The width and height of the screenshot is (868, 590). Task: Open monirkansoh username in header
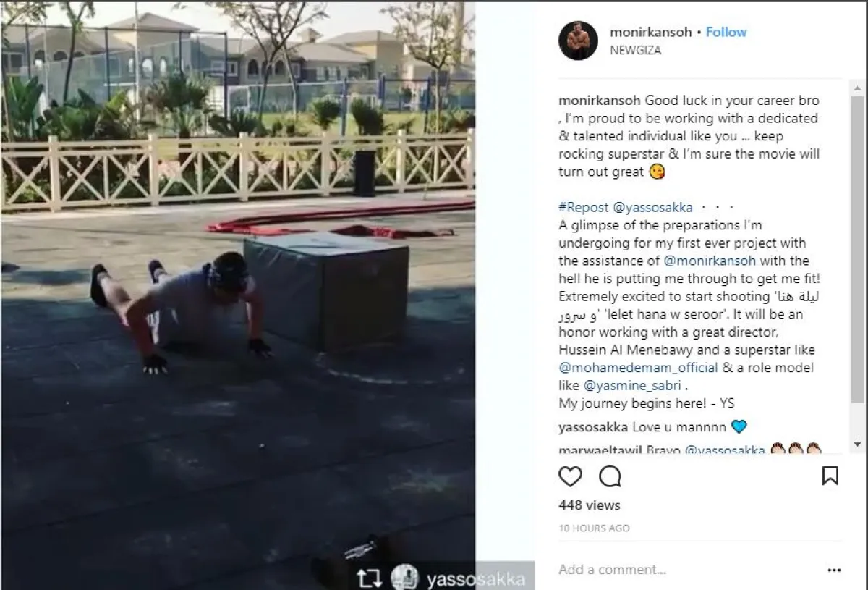[x=650, y=32]
